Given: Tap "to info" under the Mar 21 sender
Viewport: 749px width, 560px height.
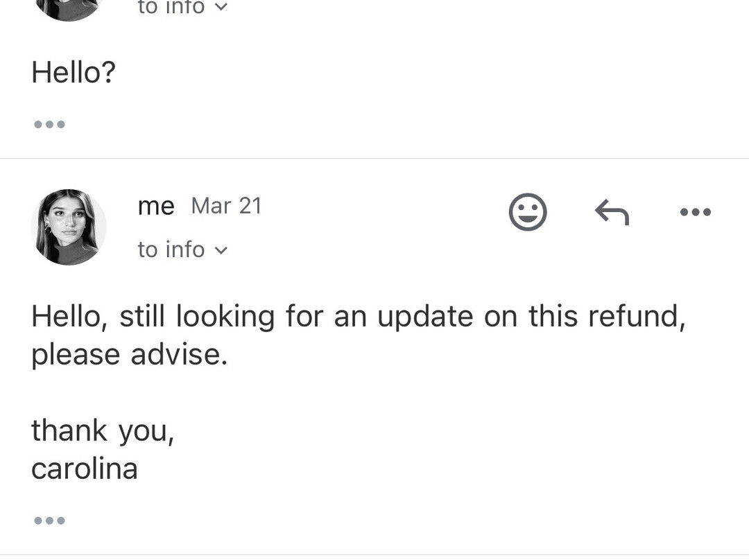Looking at the screenshot, I should coord(171,250).
